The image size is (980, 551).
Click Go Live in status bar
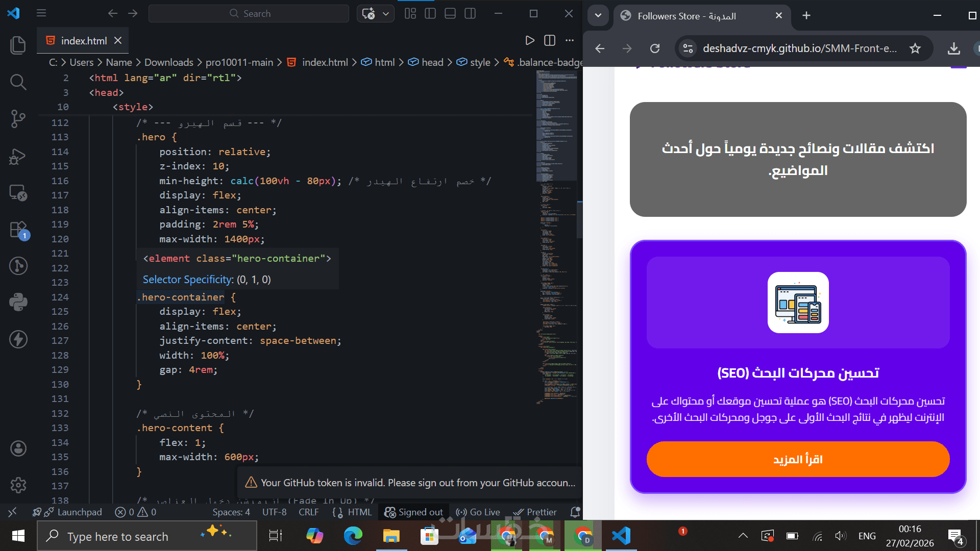[x=478, y=512]
